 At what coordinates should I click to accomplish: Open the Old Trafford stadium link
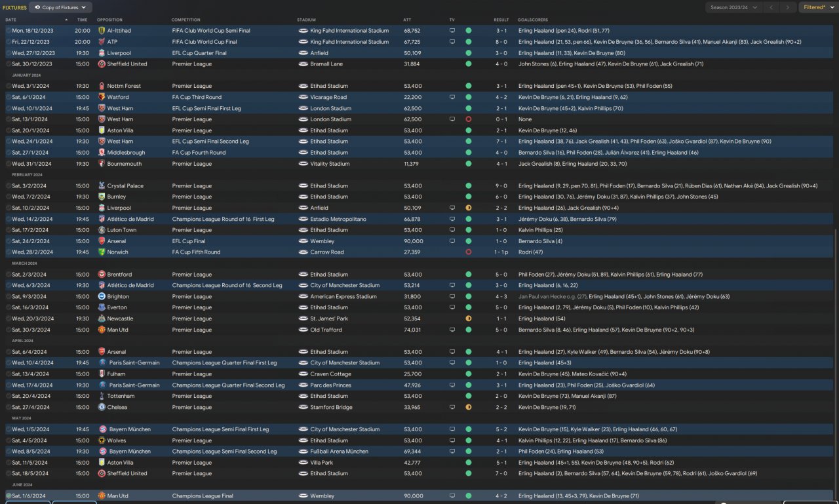tap(326, 330)
